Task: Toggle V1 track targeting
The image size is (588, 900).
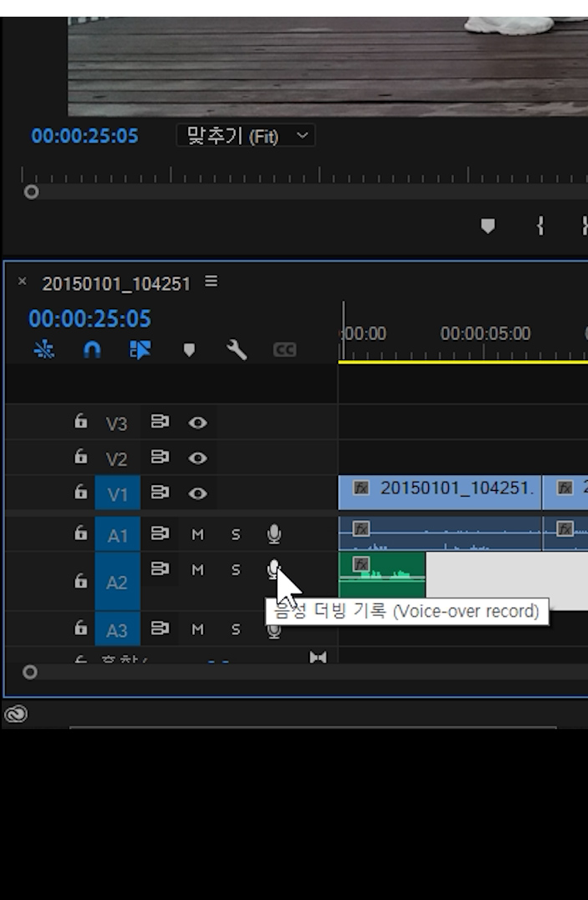Action: [x=117, y=493]
